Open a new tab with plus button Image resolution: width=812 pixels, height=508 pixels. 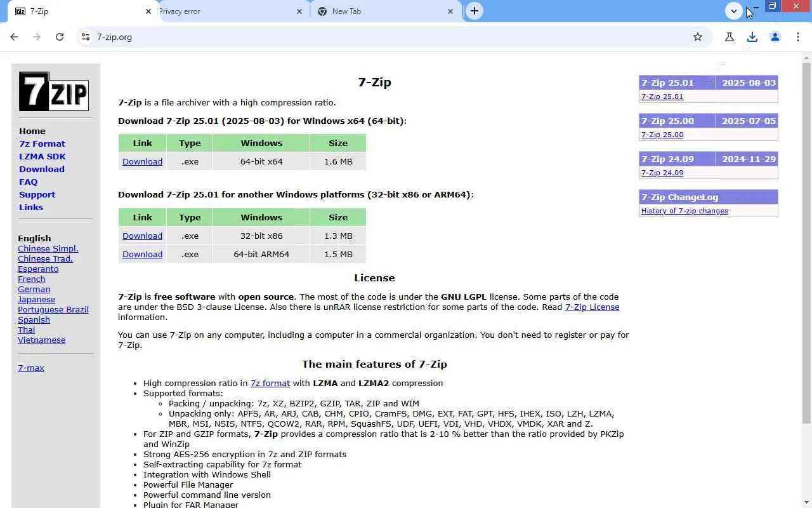click(x=474, y=11)
